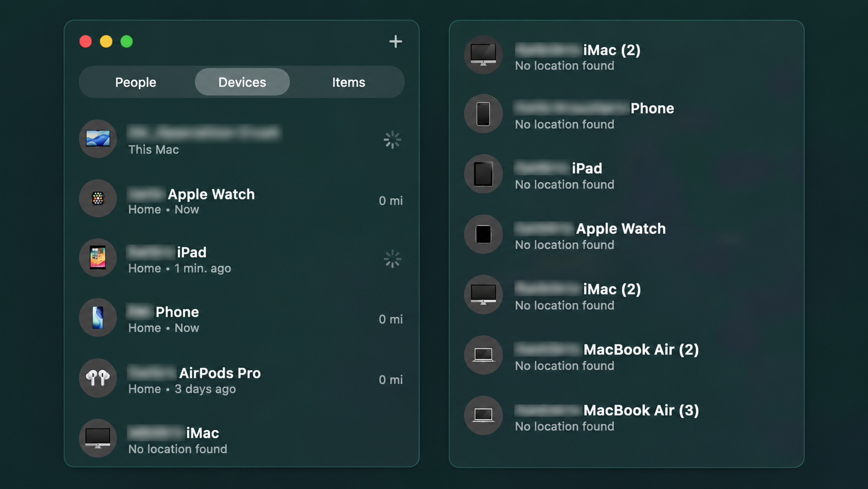This screenshot has height=489, width=868.
Task: Select the Phone 'Home • Now' status text
Action: tap(164, 328)
